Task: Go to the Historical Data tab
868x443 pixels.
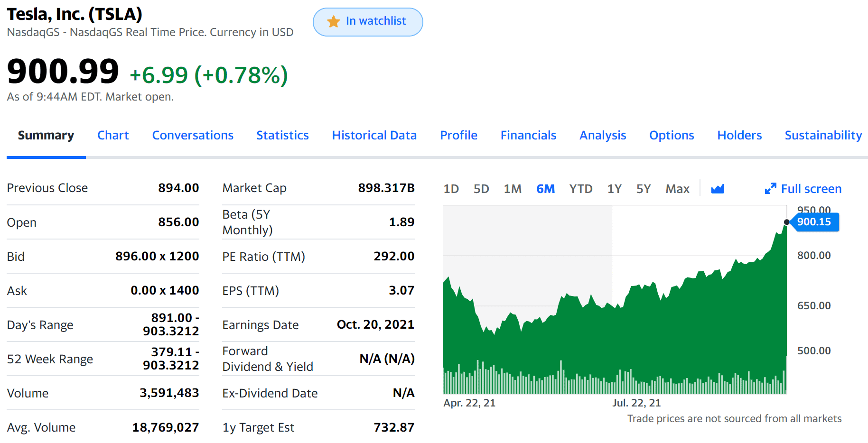Action: tap(374, 135)
